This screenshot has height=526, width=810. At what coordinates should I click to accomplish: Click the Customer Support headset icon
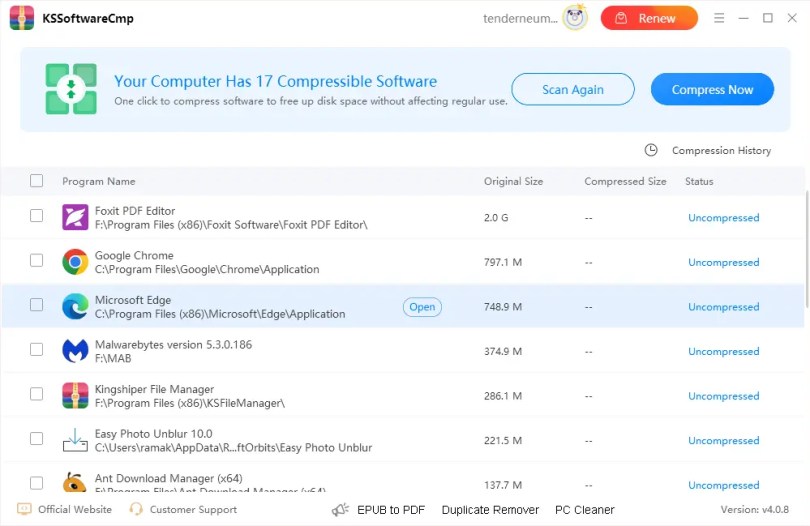(136, 509)
